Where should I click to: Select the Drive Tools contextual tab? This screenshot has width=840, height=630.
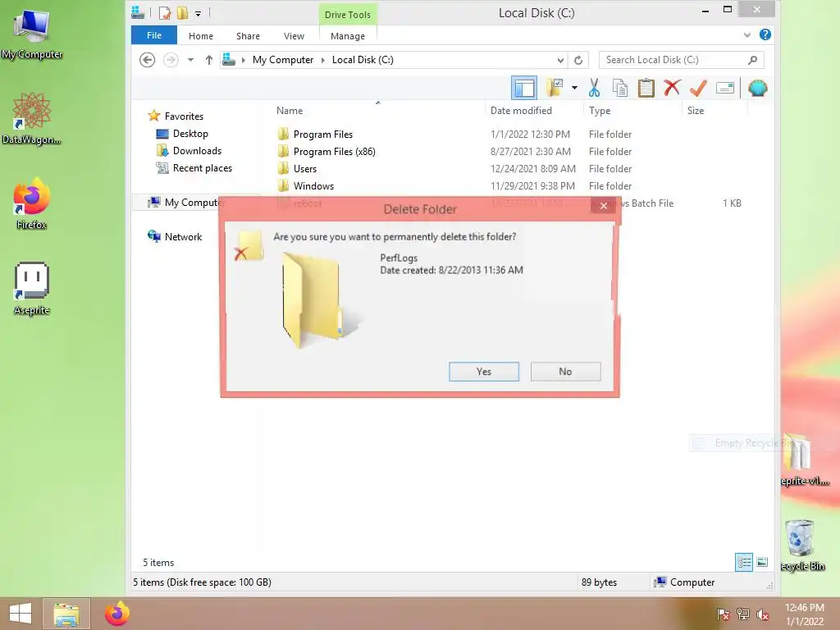(348, 15)
